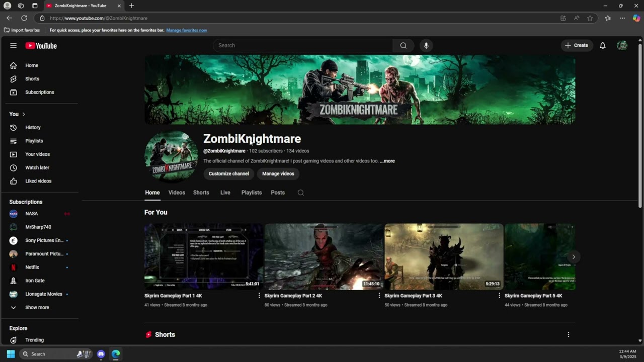The image size is (644, 362).
Task: Open the account avatar menu
Action: click(x=622, y=45)
